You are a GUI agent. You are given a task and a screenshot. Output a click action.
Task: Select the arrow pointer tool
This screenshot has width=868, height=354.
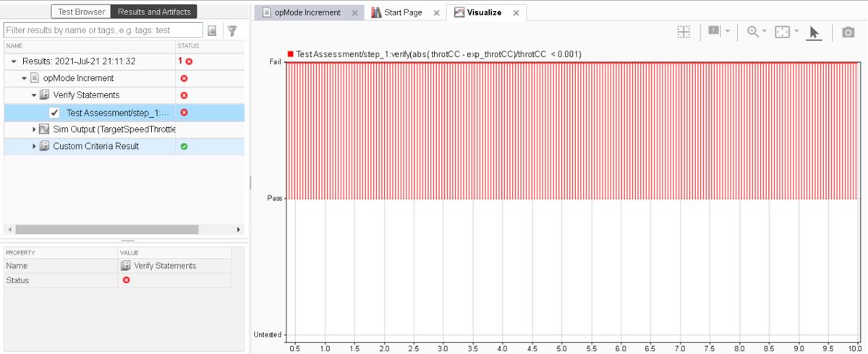coord(814,33)
